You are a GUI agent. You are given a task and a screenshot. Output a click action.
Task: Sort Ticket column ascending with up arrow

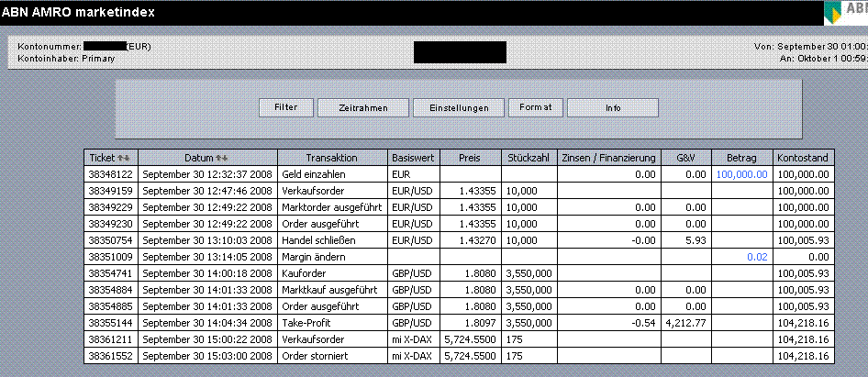click(120, 159)
